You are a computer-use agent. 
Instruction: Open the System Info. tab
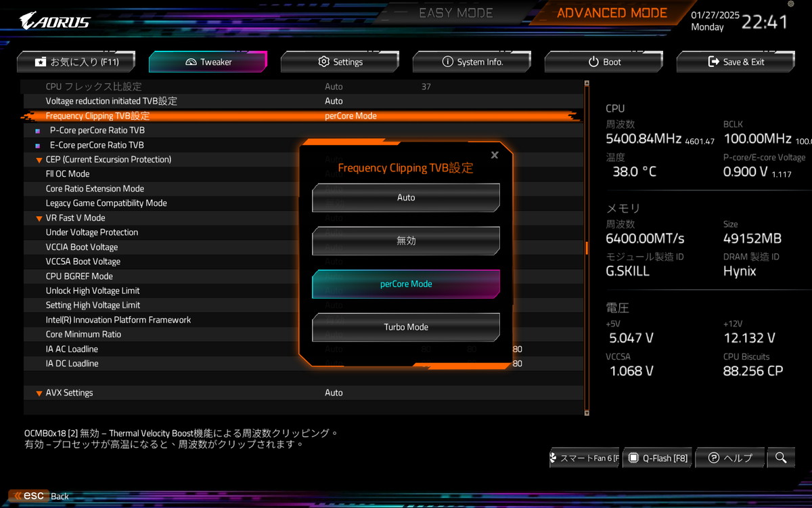click(x=472, y=62)
